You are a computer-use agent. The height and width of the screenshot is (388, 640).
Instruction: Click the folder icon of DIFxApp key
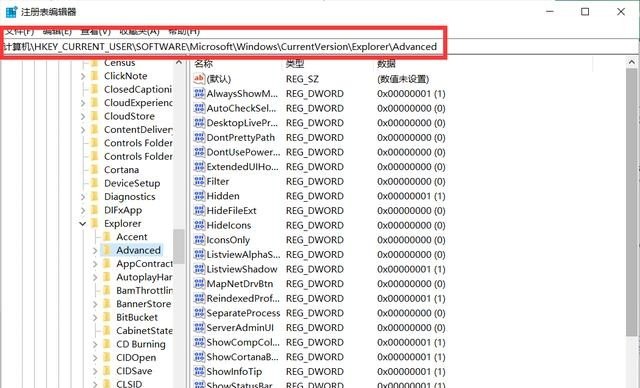[94, 210]
